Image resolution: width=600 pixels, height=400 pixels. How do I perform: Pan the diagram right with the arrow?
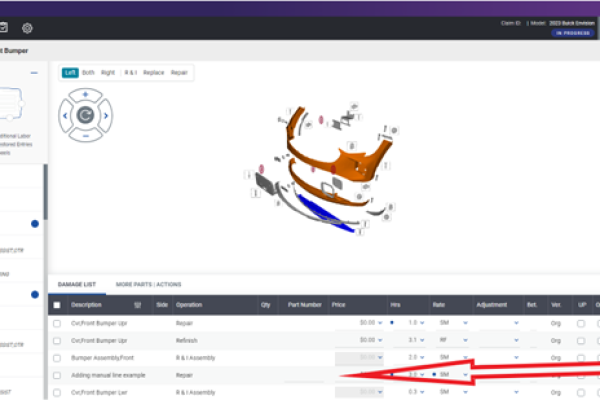[105, 115]
